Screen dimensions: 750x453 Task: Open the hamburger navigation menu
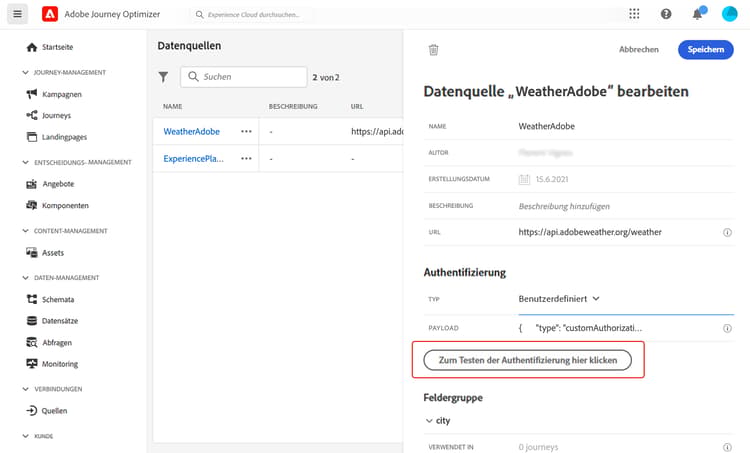17,14
